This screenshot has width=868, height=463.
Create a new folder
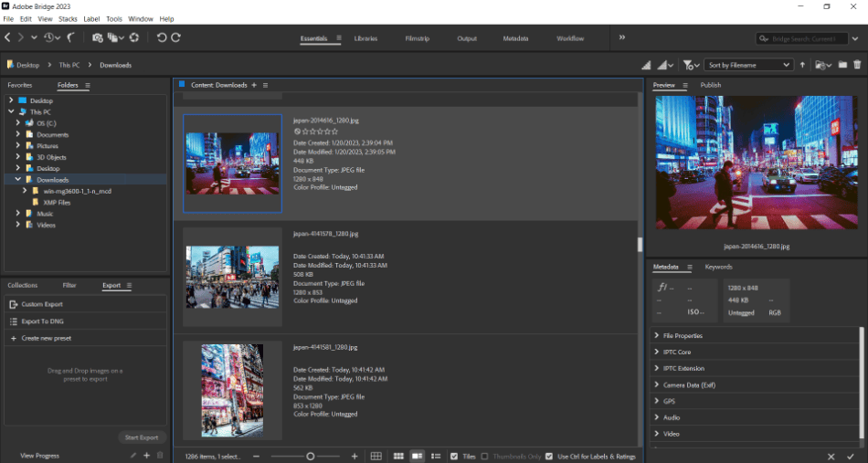[x=842, y=65]
